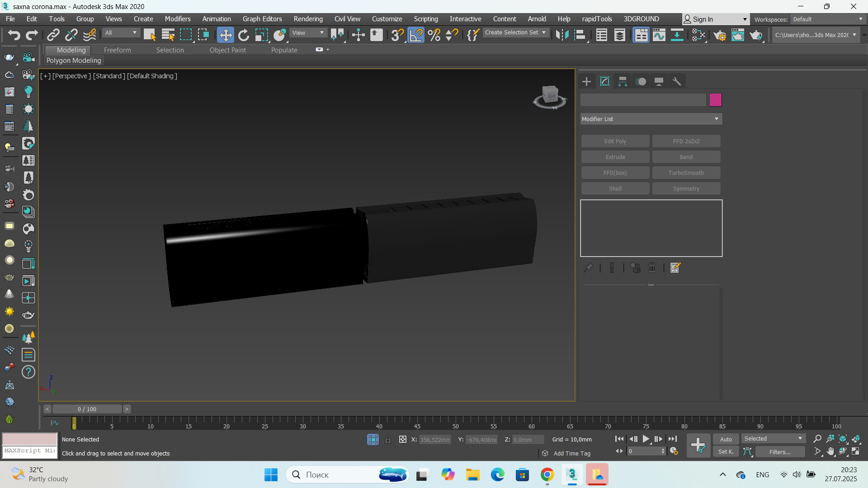Expand the Modifier List dropdown
The image size is (868, 488).
tap(651, 119)
